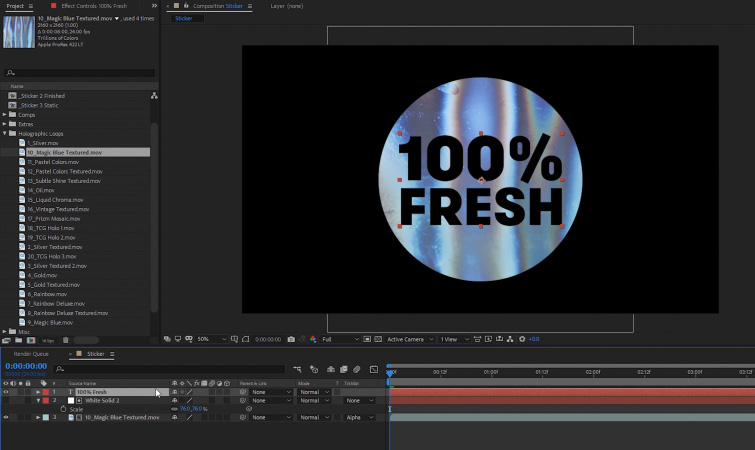This screenshot has height=450, width=755.
Task: Click the new composition icon in Project panel
Action: coord(31,340)
